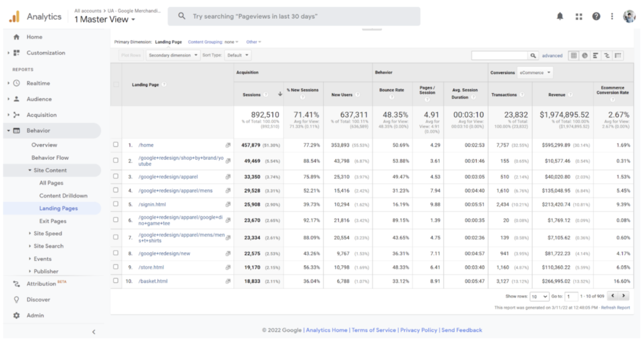Click the Sessions sort descending arrow

click(x=280, y=94)
